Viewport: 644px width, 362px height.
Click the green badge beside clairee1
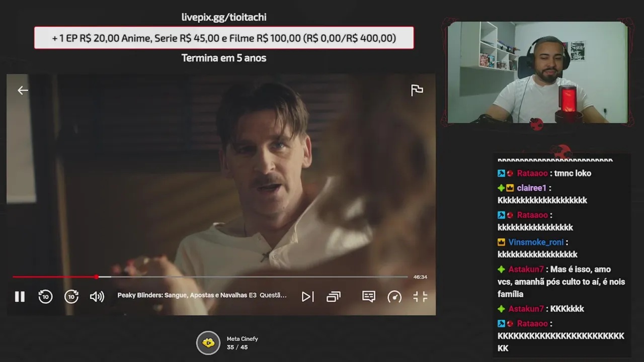point(501,188)
